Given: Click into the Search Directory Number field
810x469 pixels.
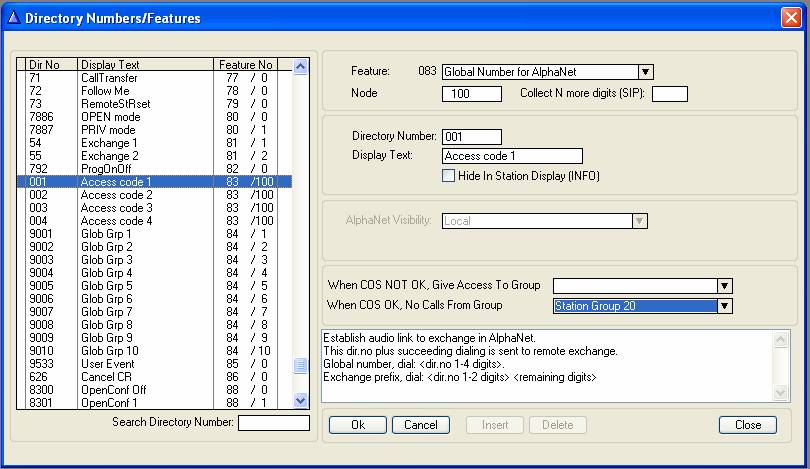Looking at the screenshot, I should coord(273,423).
